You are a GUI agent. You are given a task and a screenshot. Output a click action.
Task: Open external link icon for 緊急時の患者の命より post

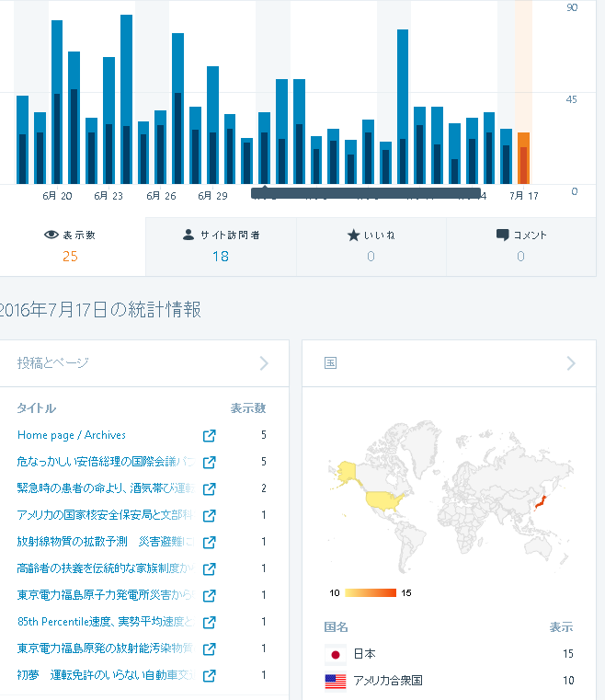209,488
